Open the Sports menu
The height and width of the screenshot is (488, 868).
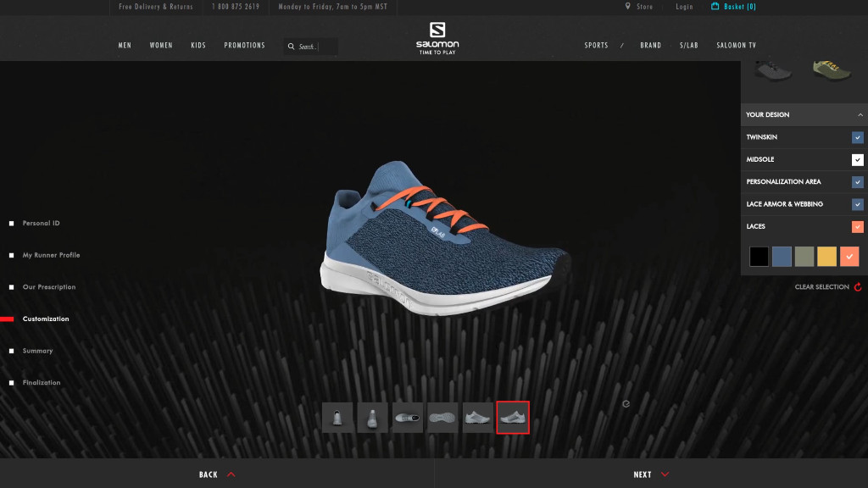pos(596,46)
